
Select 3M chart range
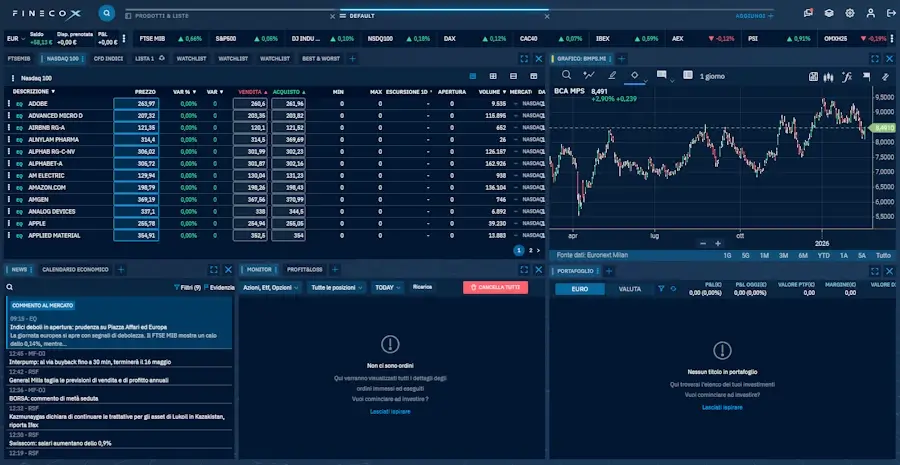point(783,255)
